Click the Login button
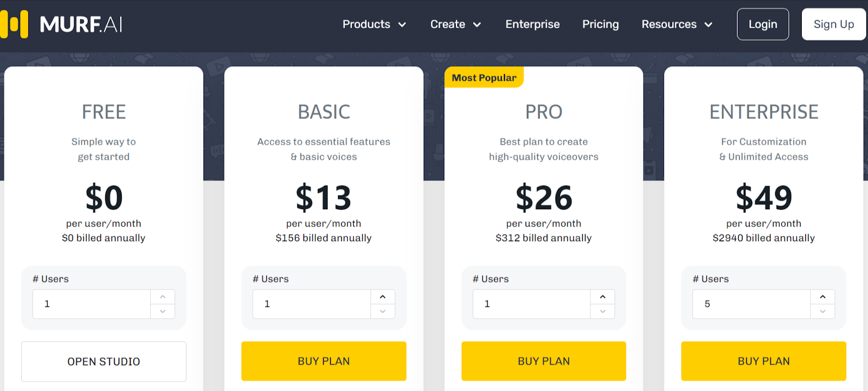Screen dimensions: 868x391 tap(762, 24)
